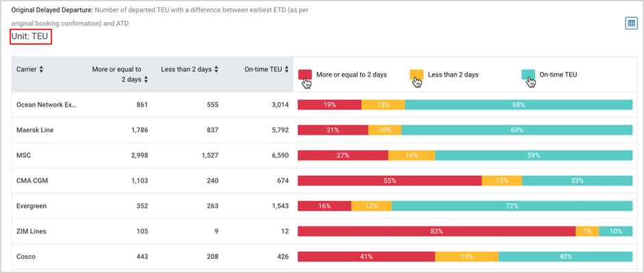Viewport: 644px width, 273px height.
Task: Sort by More or equal to 2 days column
Action: pos(144,79)
